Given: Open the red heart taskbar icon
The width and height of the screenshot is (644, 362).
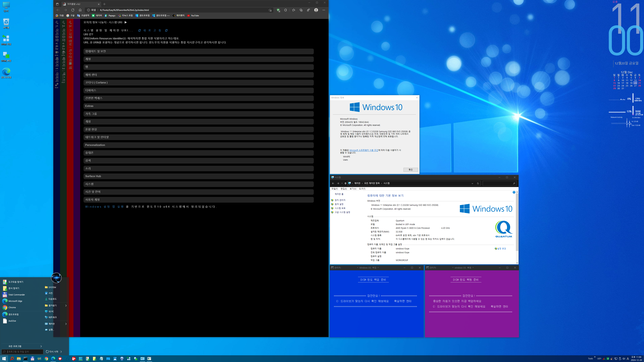Looking at the screenshot, I should 60,358.
